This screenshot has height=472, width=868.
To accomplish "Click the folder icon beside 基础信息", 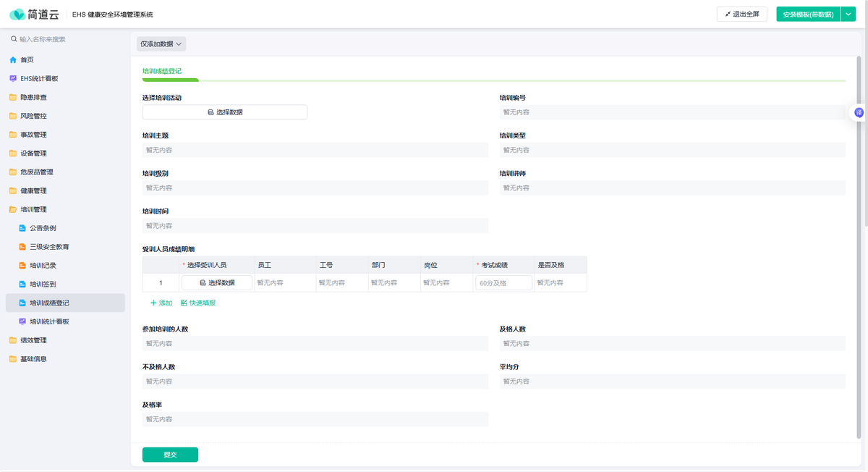I will tap(13, 359).
